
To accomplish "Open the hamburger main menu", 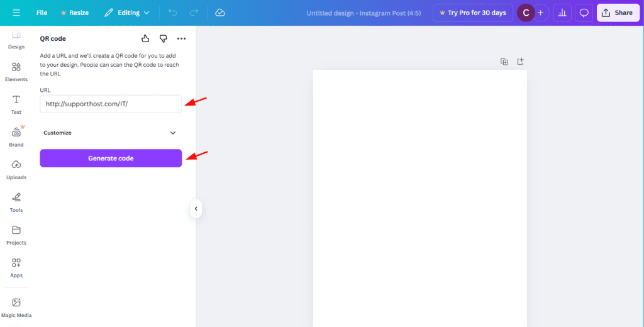I will (16, 13).
